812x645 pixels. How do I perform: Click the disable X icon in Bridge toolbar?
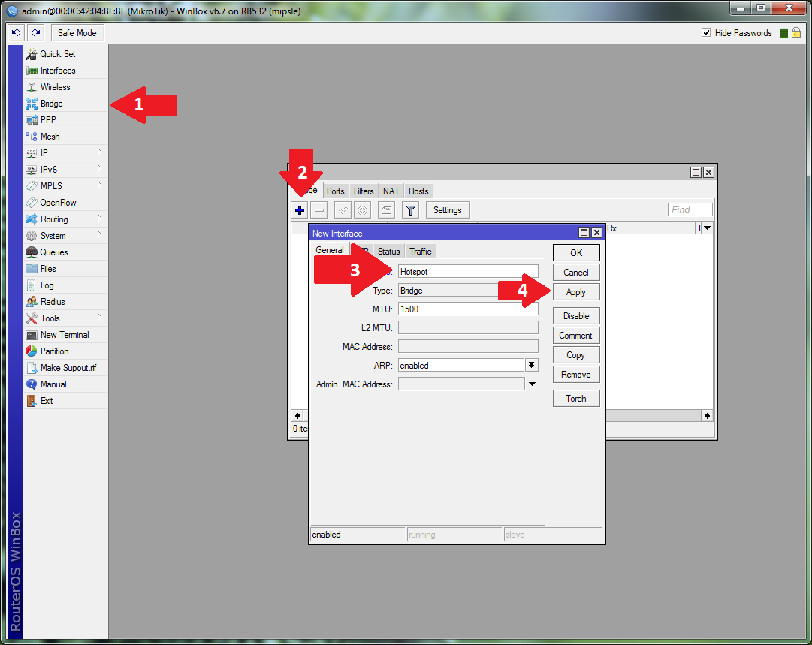pos(363,210)
